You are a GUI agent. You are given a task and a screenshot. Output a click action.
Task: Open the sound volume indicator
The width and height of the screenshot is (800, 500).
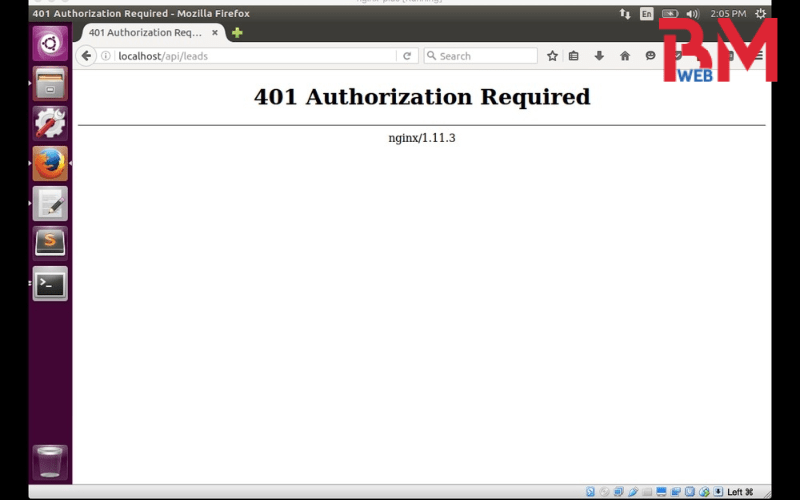tap(692, 14)
